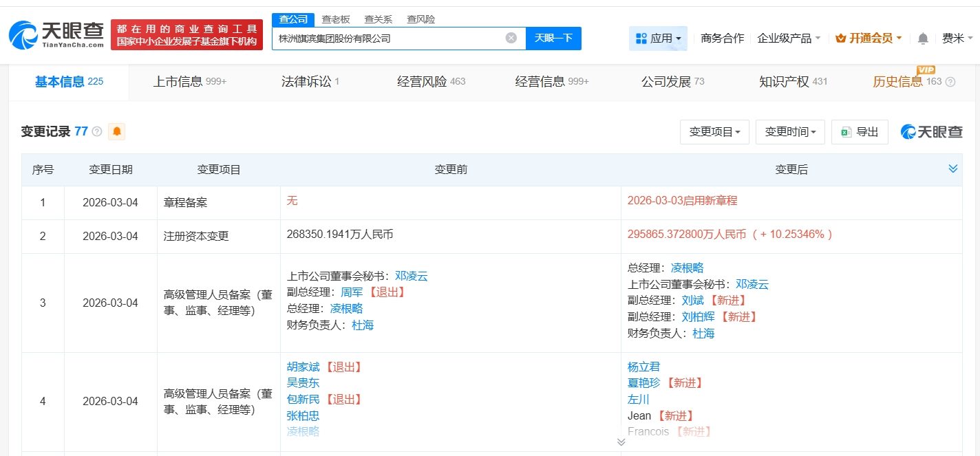Screen dimensions: 980x456
Task: Click the 变更日期 column header
Action: (x=110, y=170)
